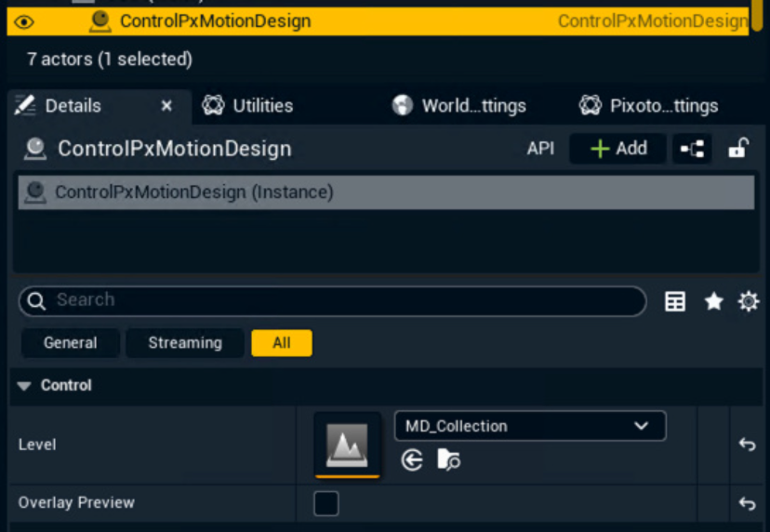Image resolution: width=770 pixels, height=532 pixels.
Task: Open the Pixotope Settings tab
Action: click(649, 106)
